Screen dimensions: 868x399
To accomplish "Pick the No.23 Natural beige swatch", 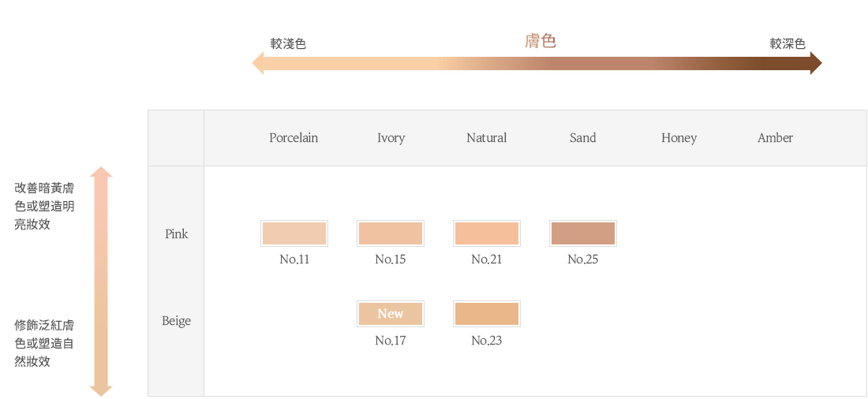I will coord(487,314).
